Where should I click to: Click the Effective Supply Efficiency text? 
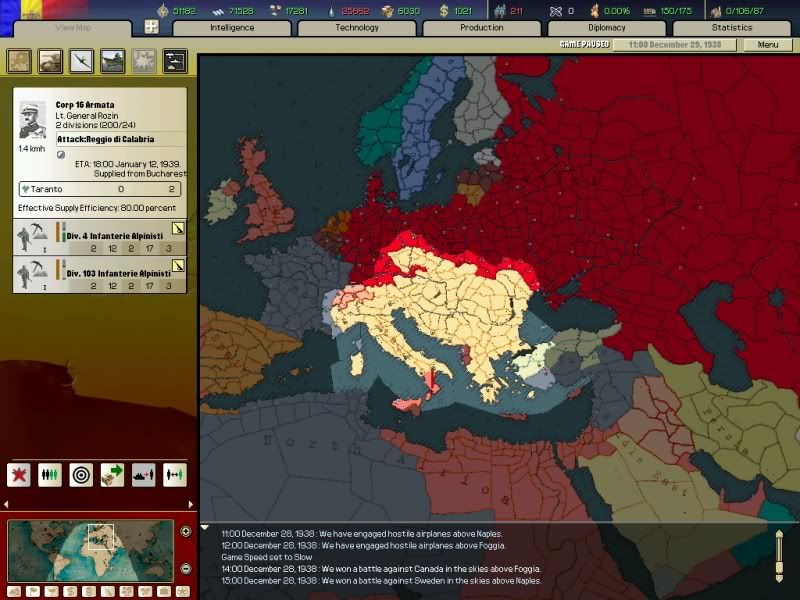point(97,208)
